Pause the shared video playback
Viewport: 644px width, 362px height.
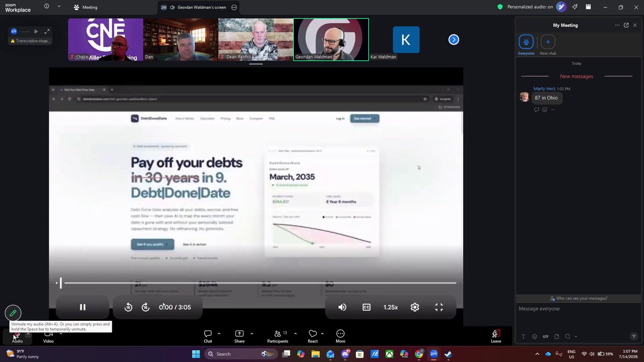(83, 307)
